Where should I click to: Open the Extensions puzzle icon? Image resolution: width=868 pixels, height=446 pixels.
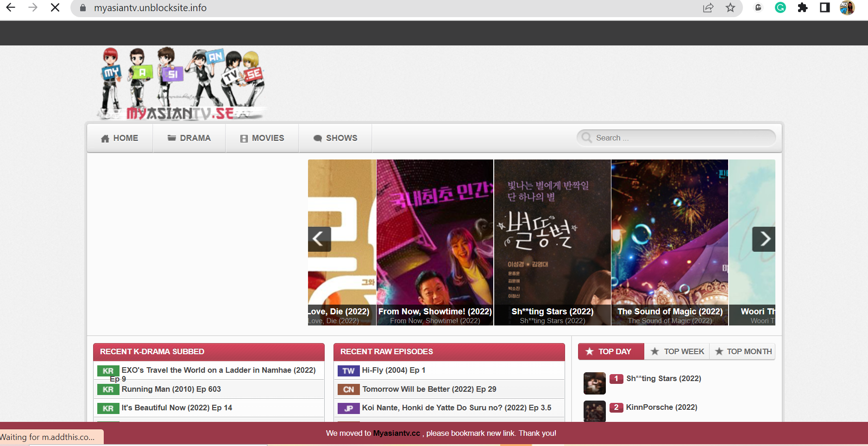(x=803, y=8)
